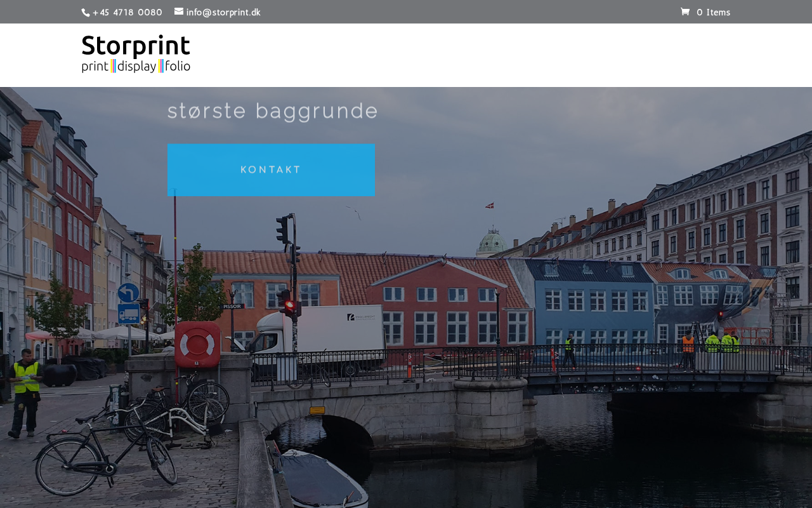Click the phone handset icon
Image resolution: width=812 pixels, height=508 pixels.
point(86,12)
